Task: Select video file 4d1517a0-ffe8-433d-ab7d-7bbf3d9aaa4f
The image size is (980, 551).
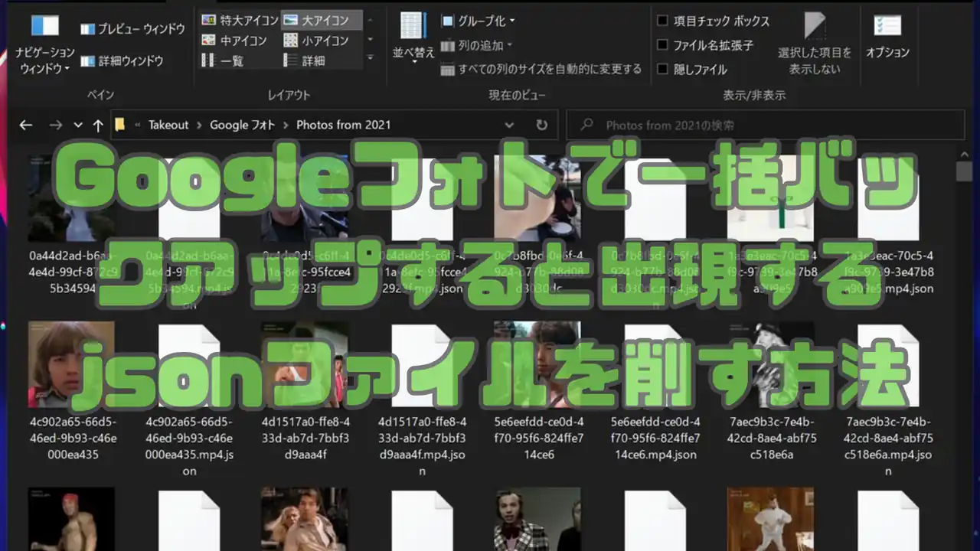Action: pyautogui.click(x=305, y=390)
